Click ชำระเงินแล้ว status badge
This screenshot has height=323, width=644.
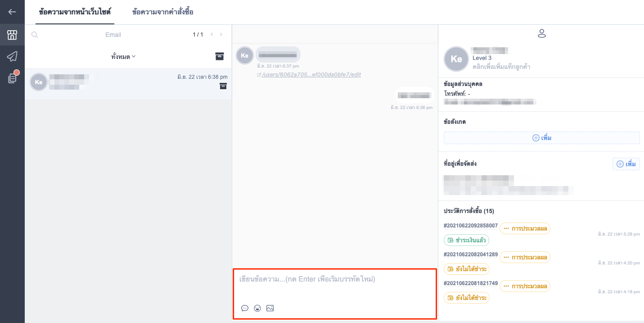(x=466, y=240)
